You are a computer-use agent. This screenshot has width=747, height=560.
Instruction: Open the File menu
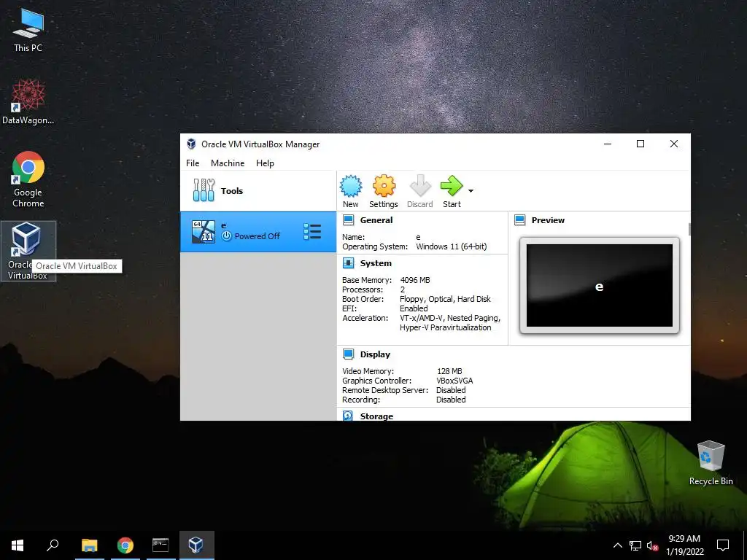193,163
